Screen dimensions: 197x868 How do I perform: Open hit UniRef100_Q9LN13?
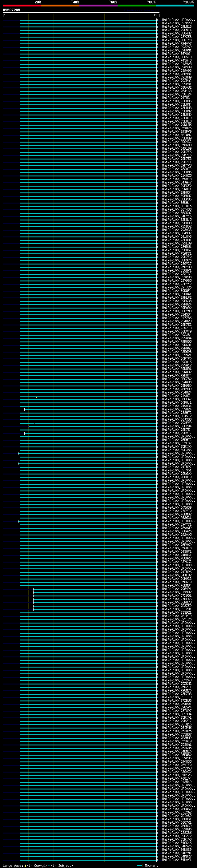pyautogui.click(x=177, y=26)
